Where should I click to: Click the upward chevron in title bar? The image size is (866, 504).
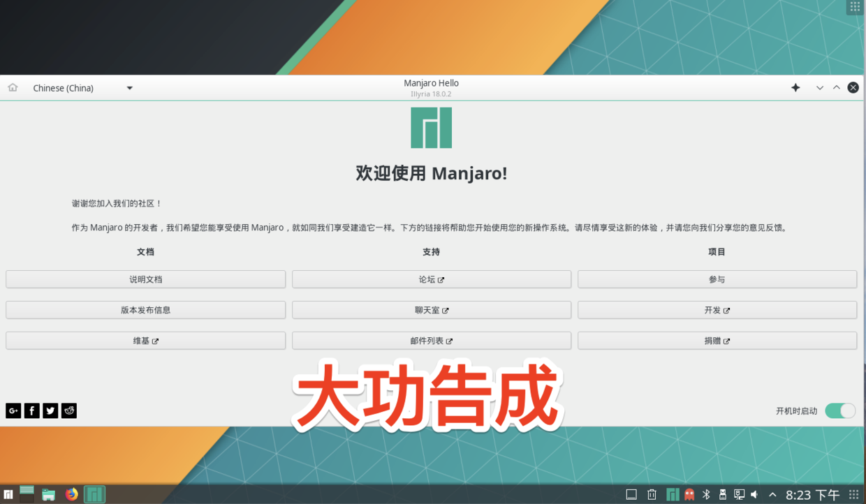[x=837, y=87]
